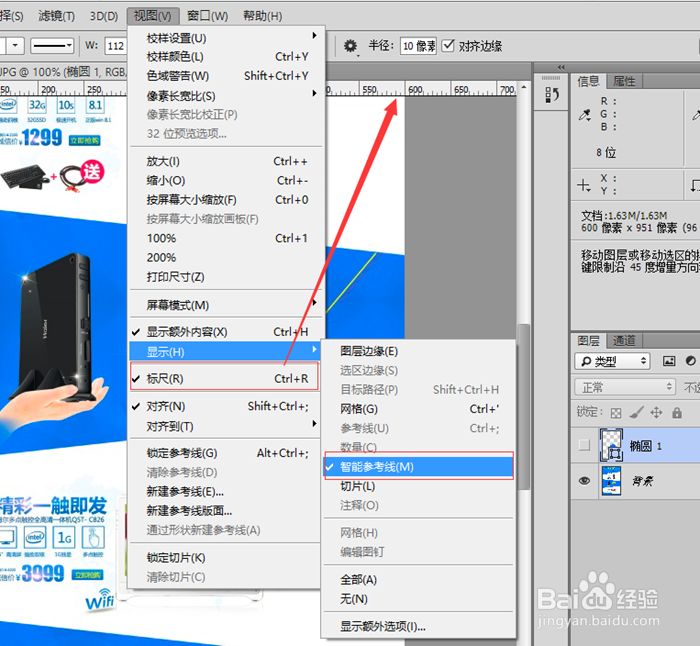
Task: Choose 打印尺寸(Z)
Action: [224, 277]
